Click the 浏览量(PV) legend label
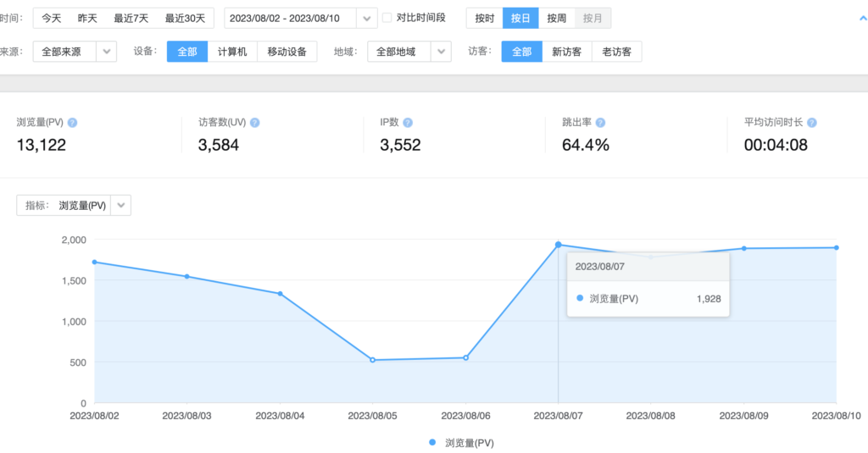 [x=470, y=443]
